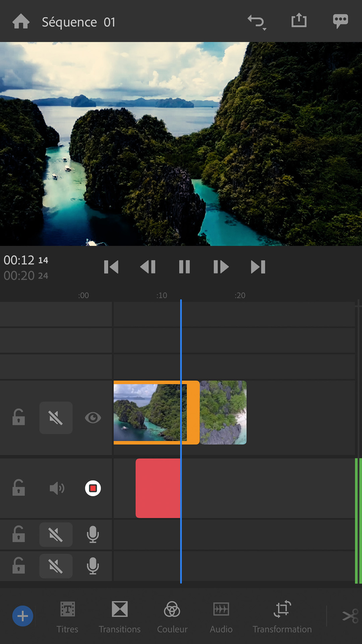Mute the recording audio track speaker

coord(57,488)
